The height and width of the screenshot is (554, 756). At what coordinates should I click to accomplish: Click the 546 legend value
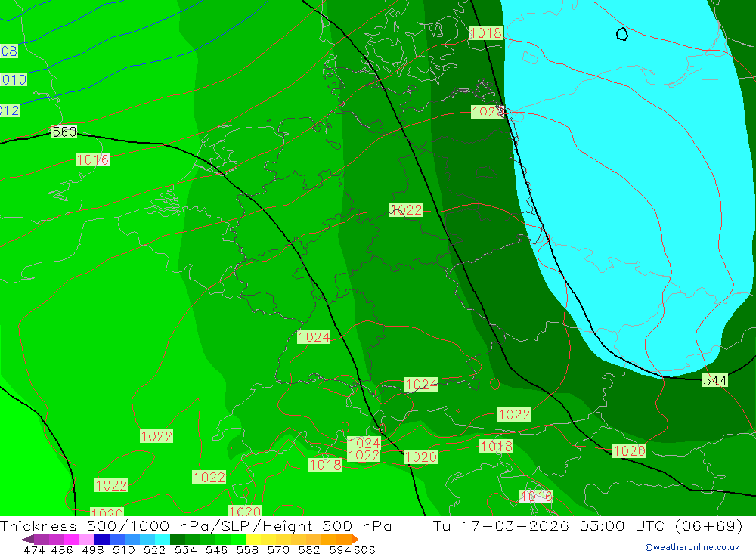pos(216,549)
